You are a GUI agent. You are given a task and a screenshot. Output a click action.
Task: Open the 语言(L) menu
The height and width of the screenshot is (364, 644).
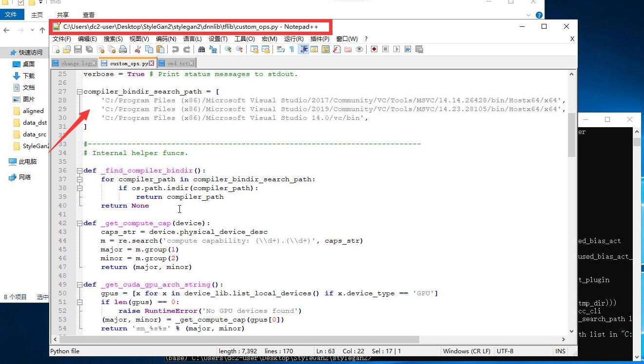(x=192, y=38)
